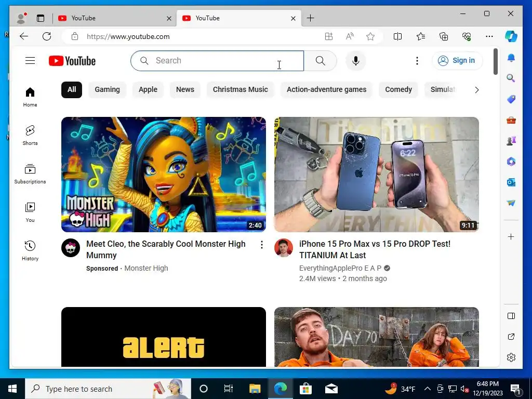The width and height of the screenshot is (532, 399).
Task: Go back to the previous page
Action: click(24, 36)
